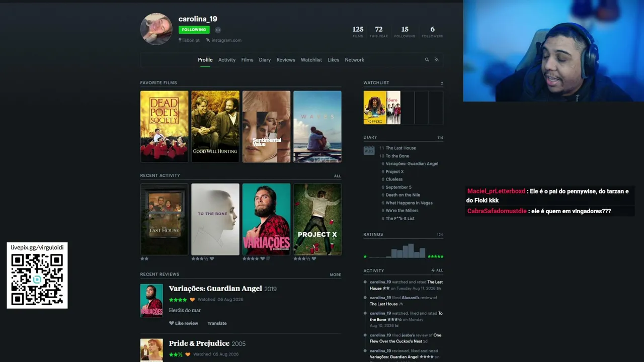
Task: Open the Diary section heading
Action: [370, 137]
